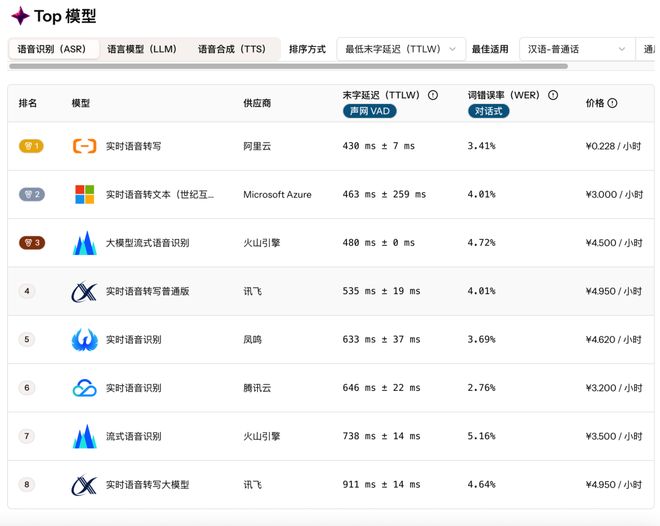Click the rank 4 number badge
660x526 pixels.
(x=27, y=291)
